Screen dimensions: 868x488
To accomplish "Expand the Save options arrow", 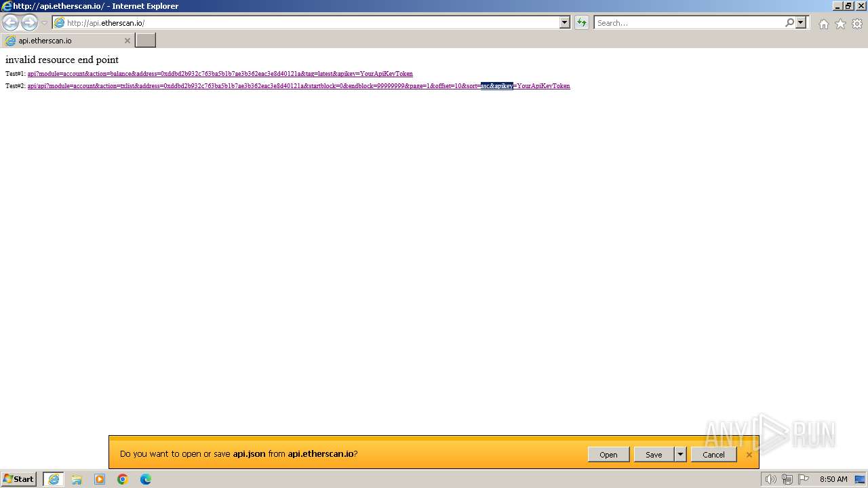I will point(680,455).
